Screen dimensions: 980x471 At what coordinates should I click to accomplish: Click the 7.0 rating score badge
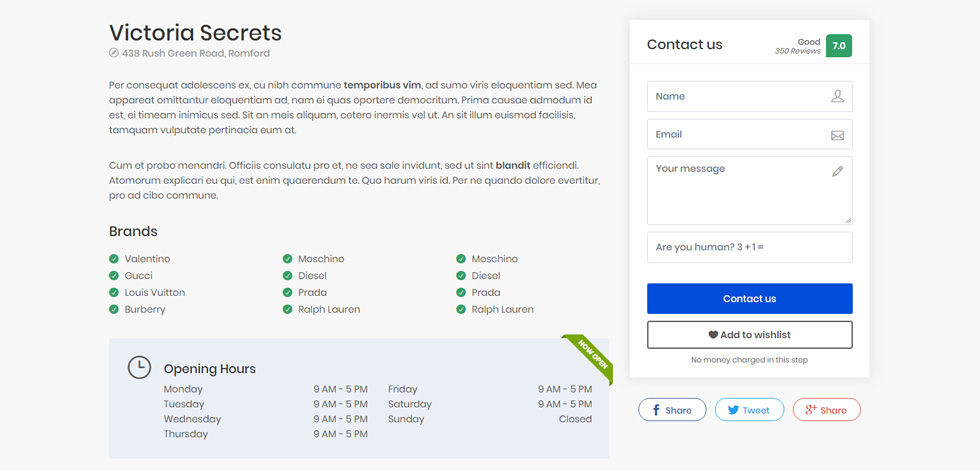[x=839, y=46]
